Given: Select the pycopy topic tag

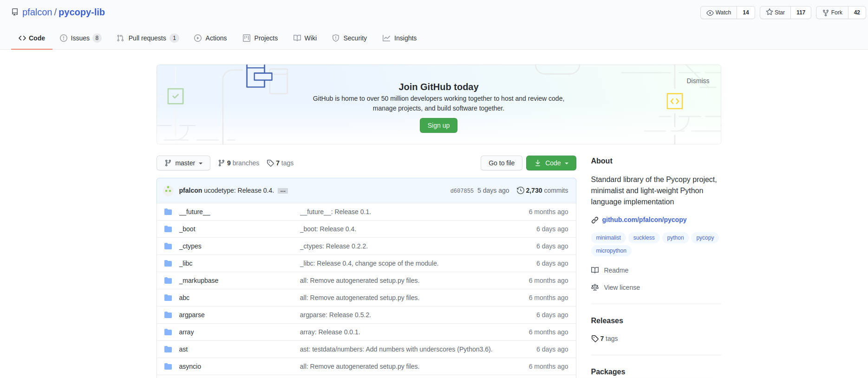Looking at the screenshot, I should [705, 238].
